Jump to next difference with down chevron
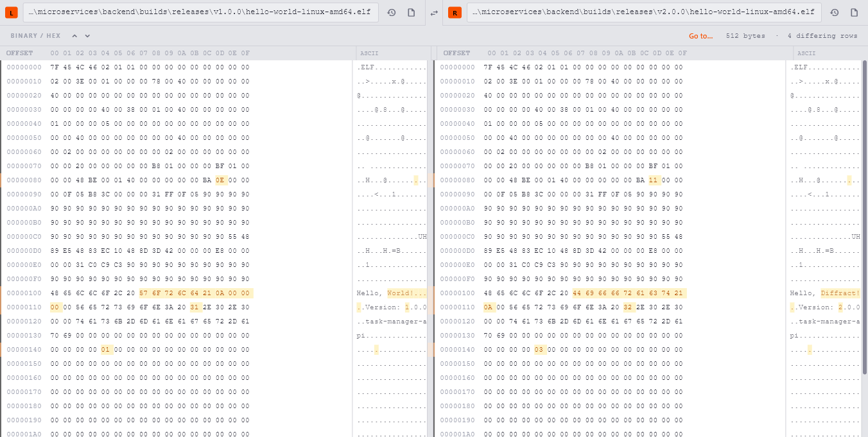The width and height of the screenshot is (868, 437). pyautogui.click(x=87, y=36)
